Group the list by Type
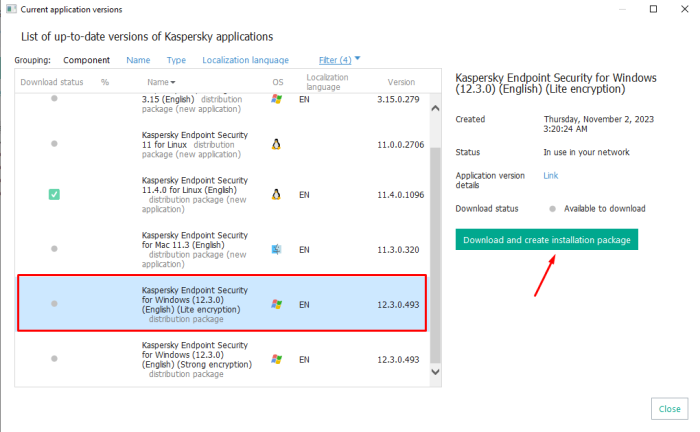The image size is (700, 432). point(177,60)
